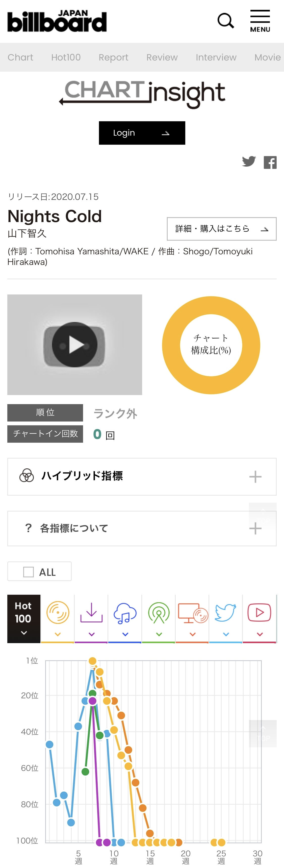Expand the 各指標について section
Image resolution: width=284 pixels, height=868 pixels.
[x=142, y=528]
